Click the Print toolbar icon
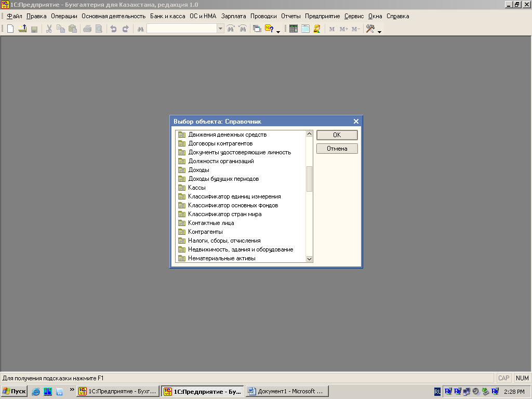The height and width of the screenshot is (399, 532). click(87, 29)
